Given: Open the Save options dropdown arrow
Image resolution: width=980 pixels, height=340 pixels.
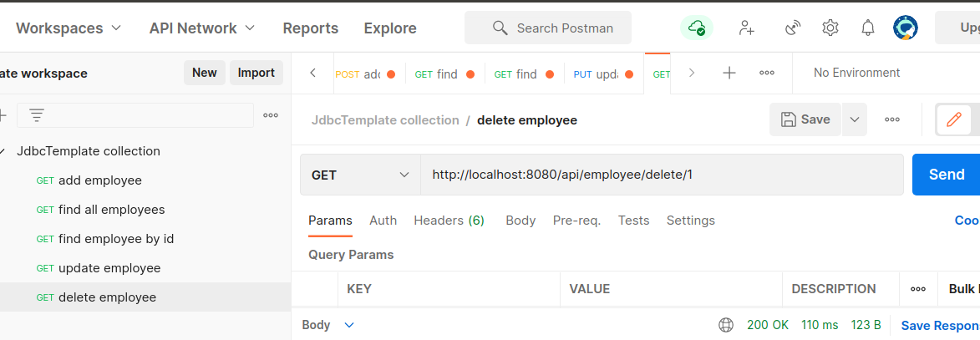Looking at the screenshot, I should pos(855,119).
